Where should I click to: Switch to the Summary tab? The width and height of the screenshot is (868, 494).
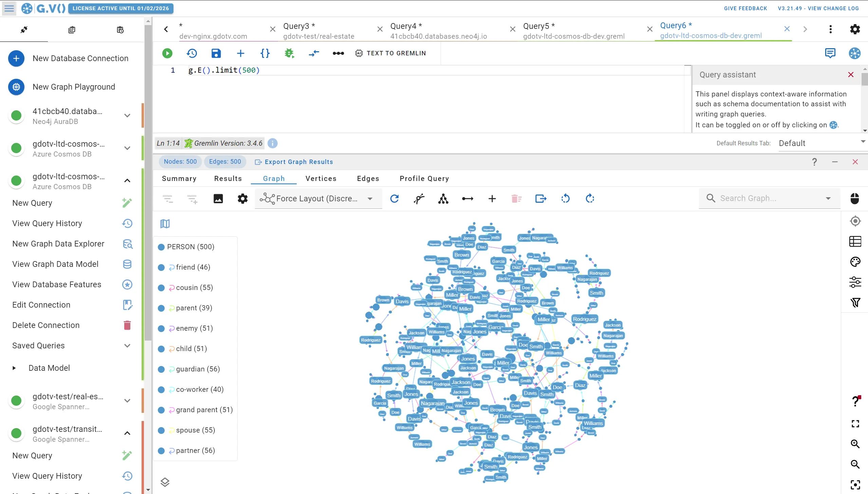(x=179, y=179)
